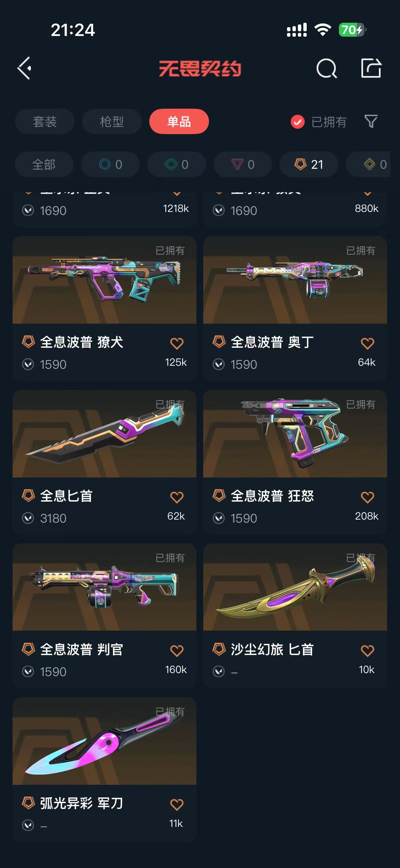Tap the back arrow icon
Image resolution: width=400 pixels, height=868 pixels.
[24, 68]
